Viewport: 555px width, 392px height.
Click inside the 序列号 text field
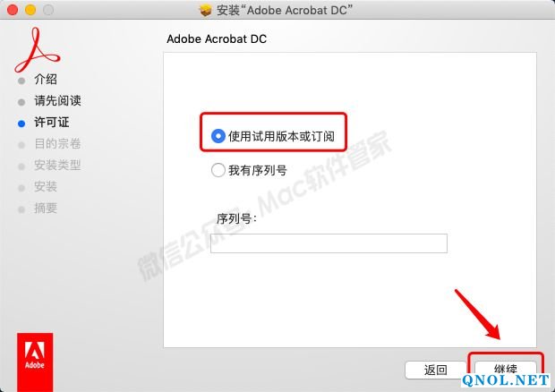pyautogui.click(x=329, y=243)
